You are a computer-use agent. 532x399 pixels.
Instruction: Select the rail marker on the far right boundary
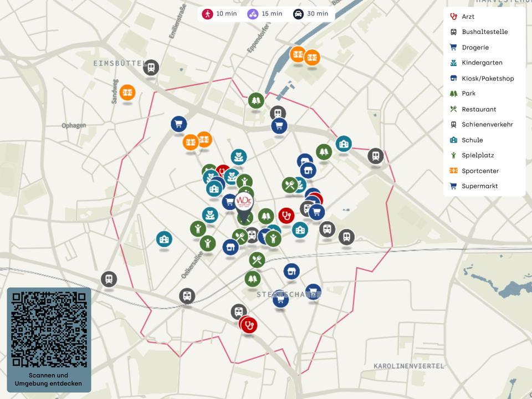[376, 156]
